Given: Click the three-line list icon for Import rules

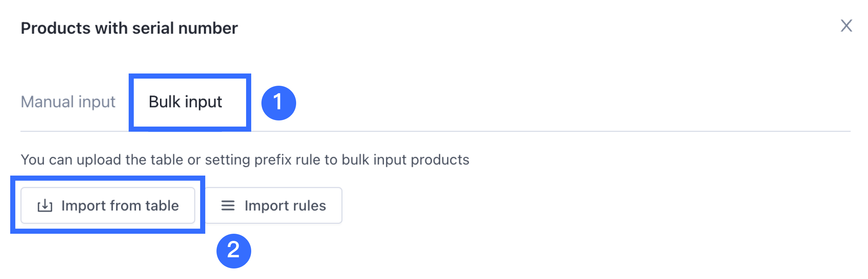Looking at the screenshot, I should (228, 206).
